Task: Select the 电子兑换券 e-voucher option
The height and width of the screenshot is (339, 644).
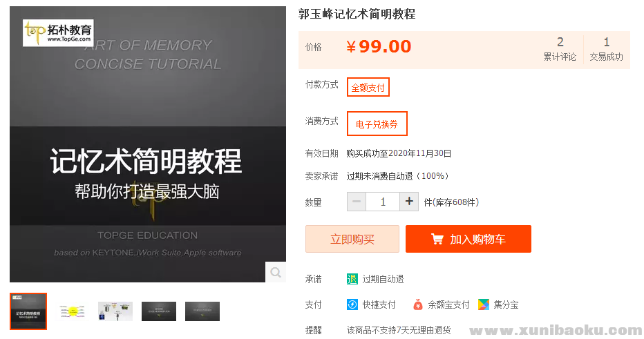Action: click(x=377, y=124)
